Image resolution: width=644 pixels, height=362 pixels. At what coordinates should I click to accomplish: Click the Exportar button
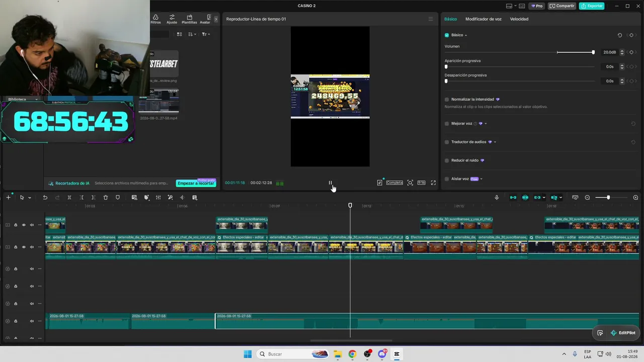click(x=592, y=6)
